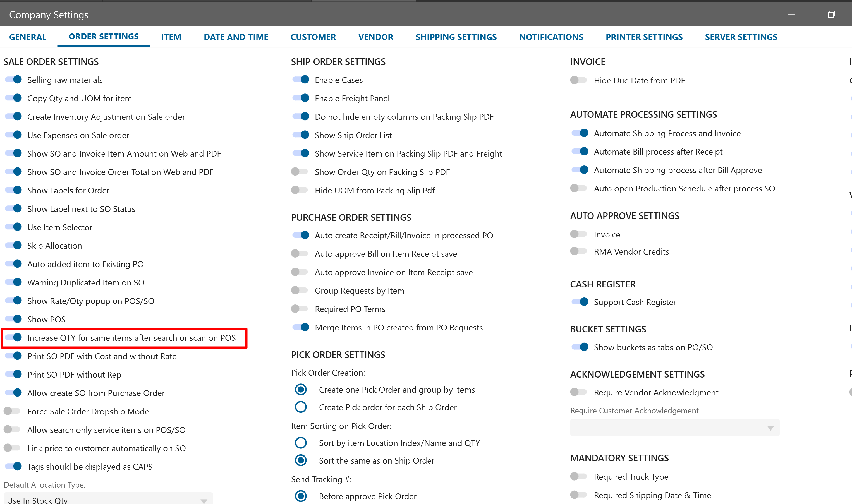The width and height of the screenshot is (852, 504).
Task: Open Require Customer Acknowledgement dropdown
Action: coord(674,428)
